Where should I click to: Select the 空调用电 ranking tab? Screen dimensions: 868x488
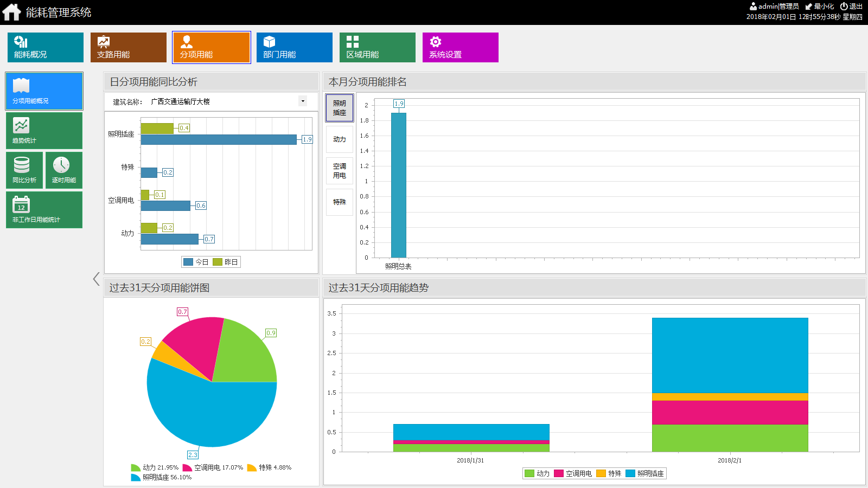click(x=340, y=171)
